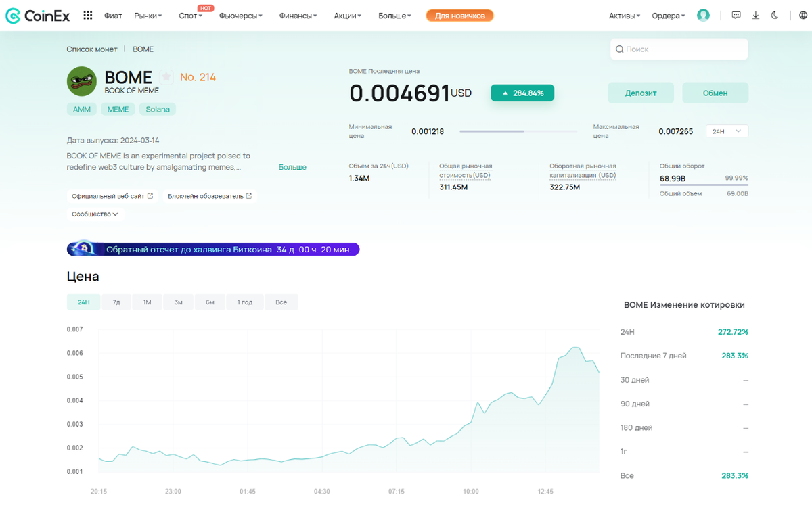Click the Bitcoin halving countdown banner
The width and height of the screenshot is (812, 518).
213,249
